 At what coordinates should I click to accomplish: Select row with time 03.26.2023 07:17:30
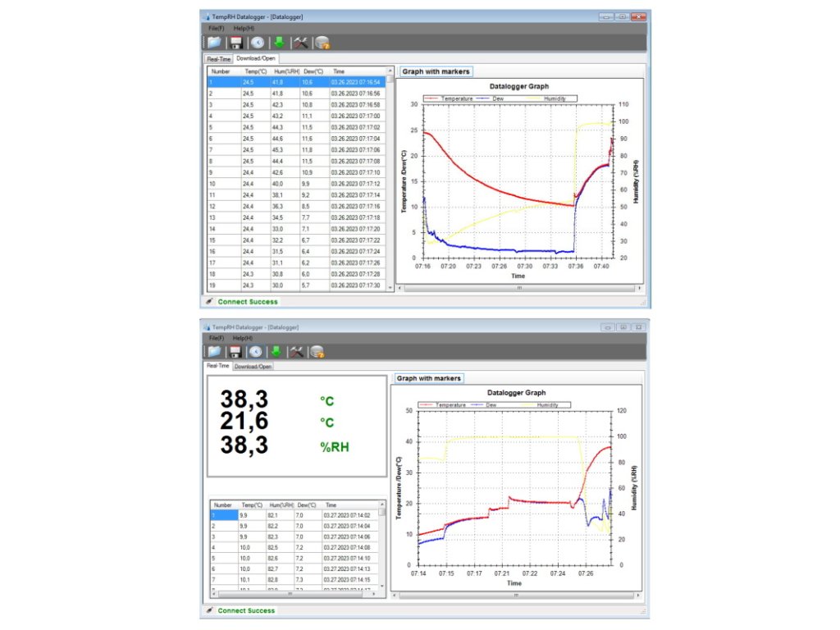tap(296, 285)
